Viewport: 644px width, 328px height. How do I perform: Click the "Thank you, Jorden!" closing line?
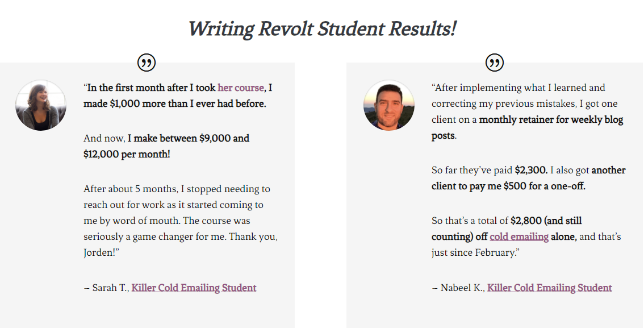(180, 244)
